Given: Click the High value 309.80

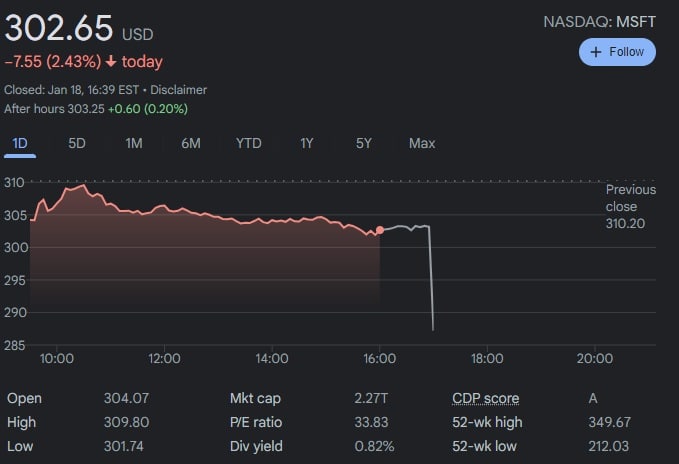Looking at the screenshot, I should pyautogui.click(x=126, y=422).
